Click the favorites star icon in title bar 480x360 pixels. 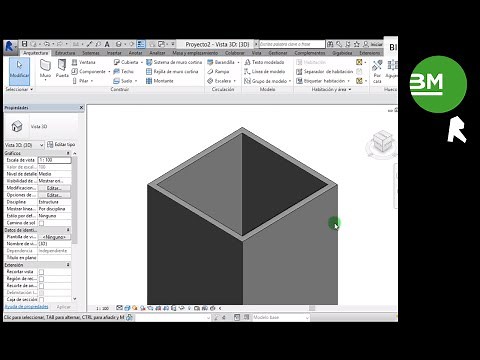[357, 44]
